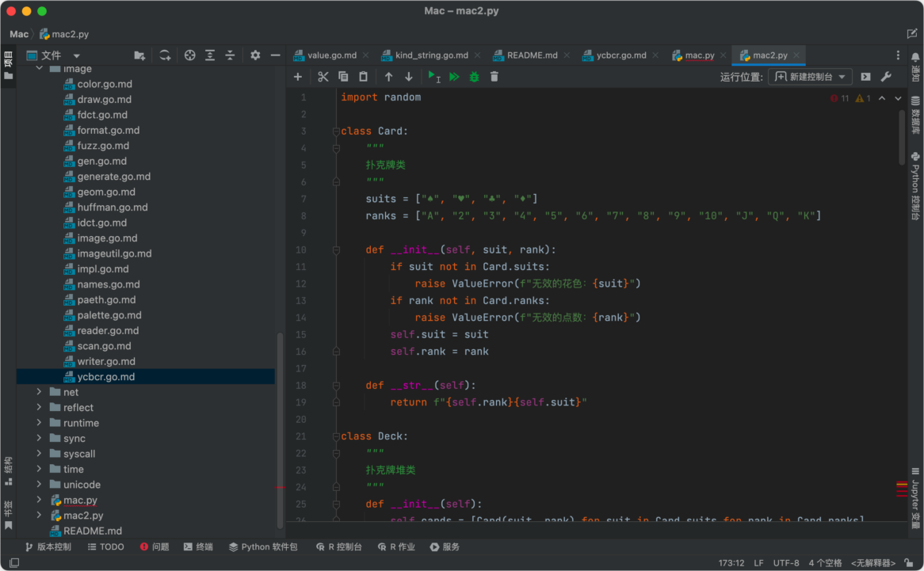Delete the cell using the trash icon

[494, 77]
